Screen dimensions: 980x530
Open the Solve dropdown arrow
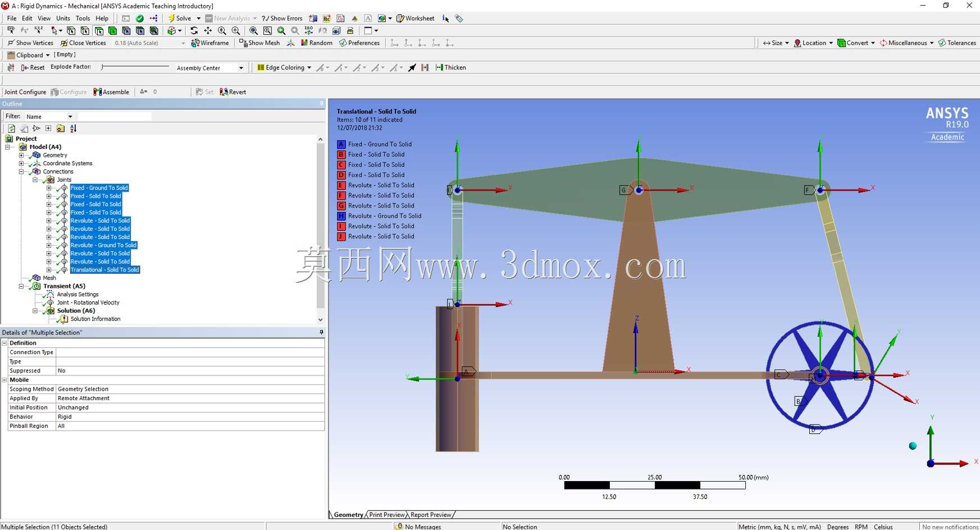[x=198, y=19]
